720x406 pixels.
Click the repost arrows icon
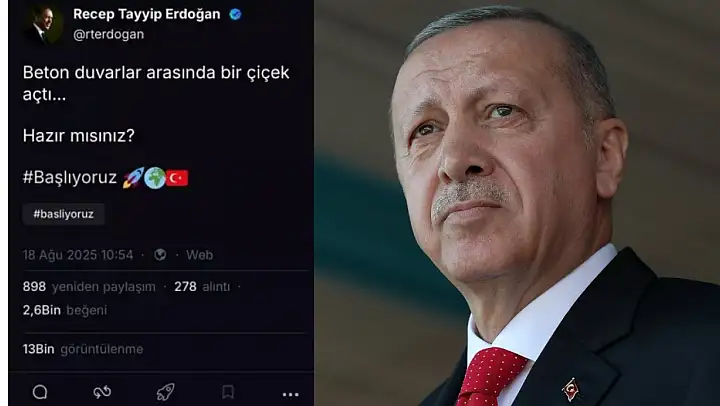(102, 392)
